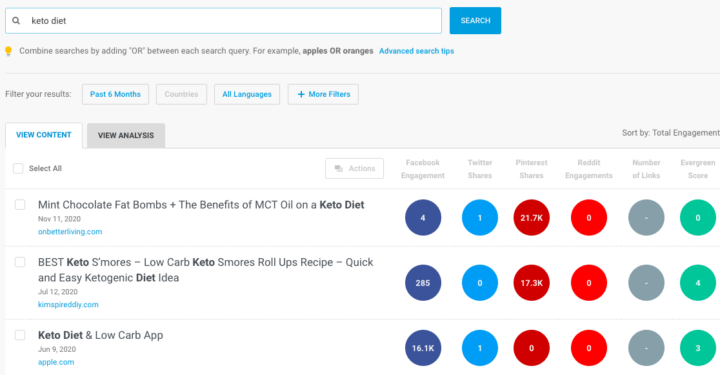Check the Mint Chocolate Fat Bombs result
Viewport: 720px width, 375px height.
20,205
